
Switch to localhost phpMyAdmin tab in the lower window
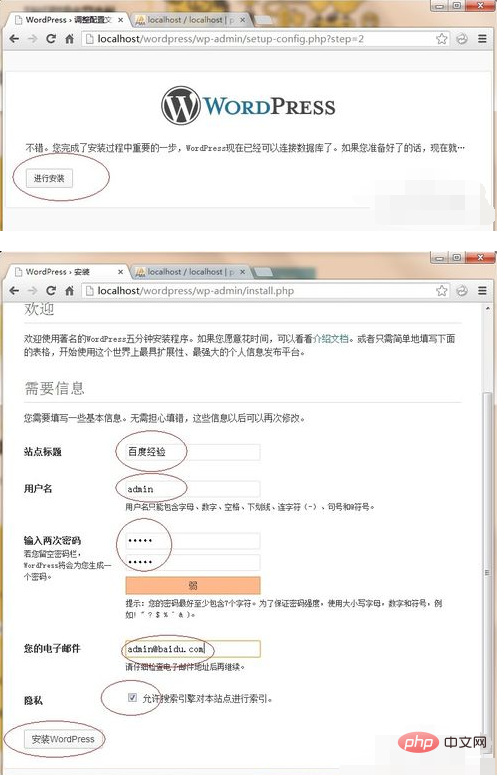tap(190, 272)
